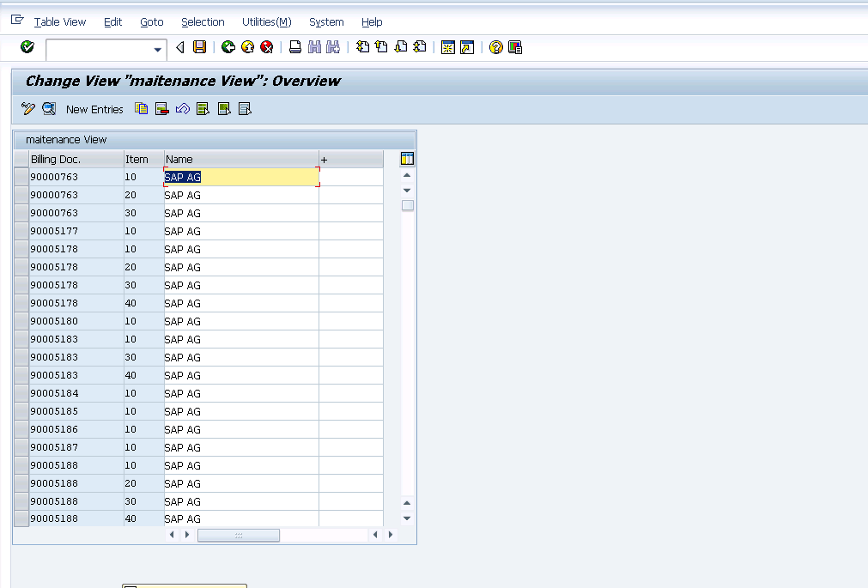Screen dimensions: 868x588
Task: Select row marker for 90005186 item 10
Action: (21, 429)
